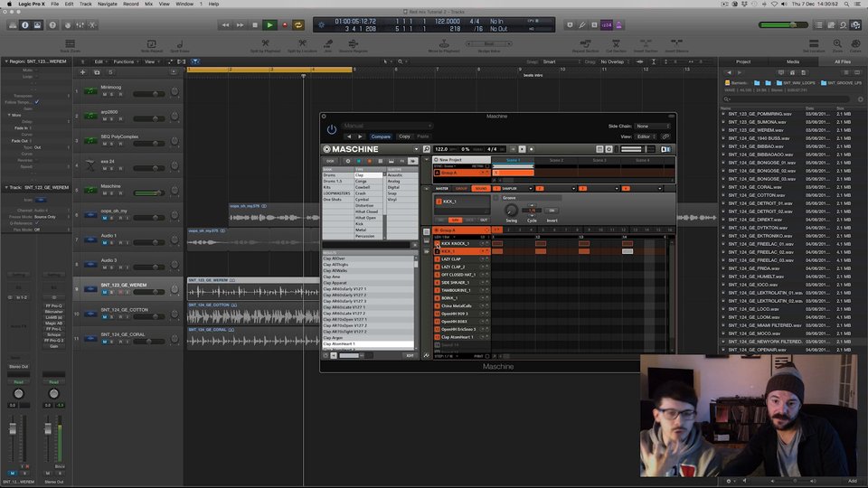Toggle the purple count-in 1234 button
The width and height of the screenshot is (868, 488).
click(607, 25)
